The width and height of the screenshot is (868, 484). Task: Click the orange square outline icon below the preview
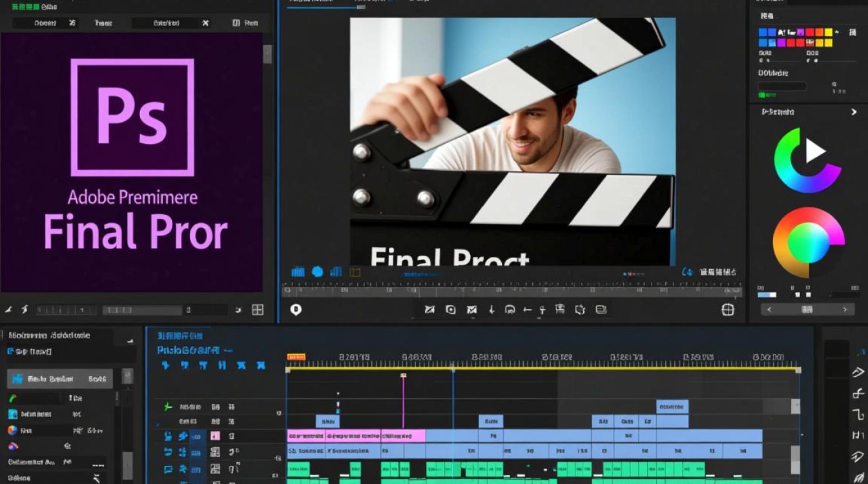coord(354,272)
